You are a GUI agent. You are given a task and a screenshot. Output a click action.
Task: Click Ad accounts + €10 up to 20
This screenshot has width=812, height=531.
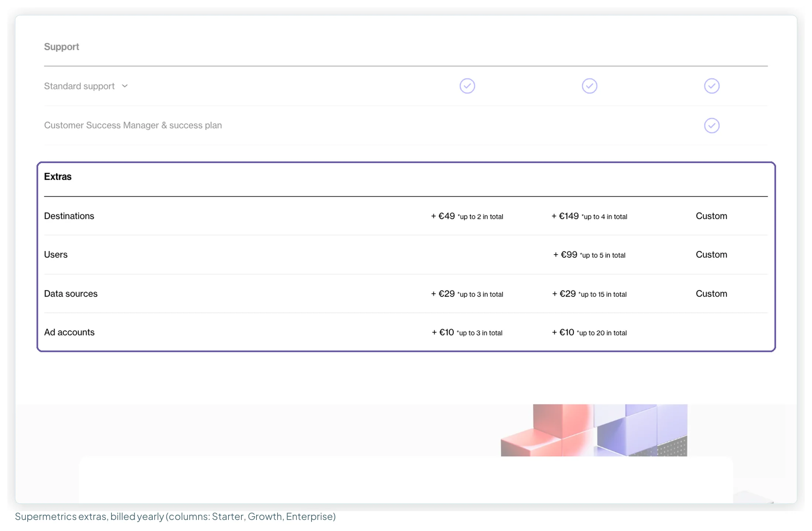coord(589,333)
